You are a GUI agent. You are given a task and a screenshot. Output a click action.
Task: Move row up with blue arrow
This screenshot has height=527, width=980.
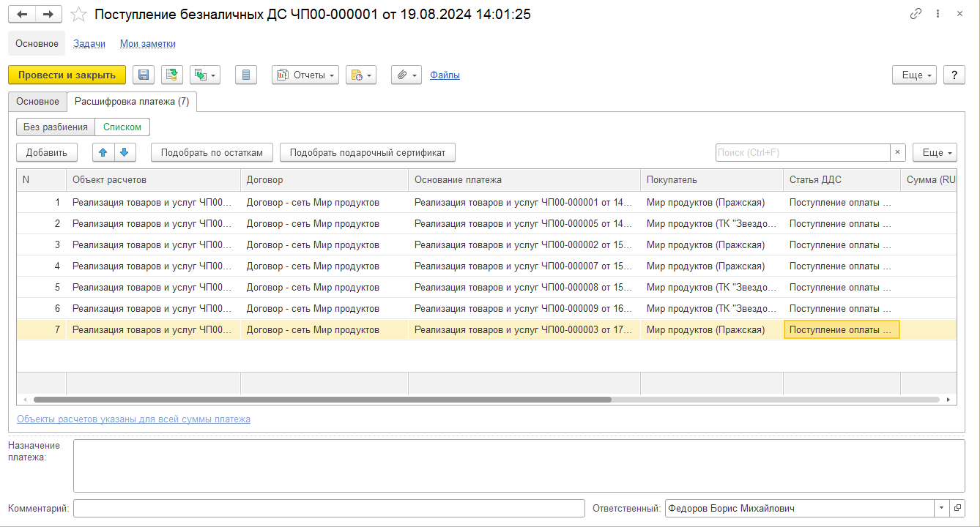coord(103,152)
